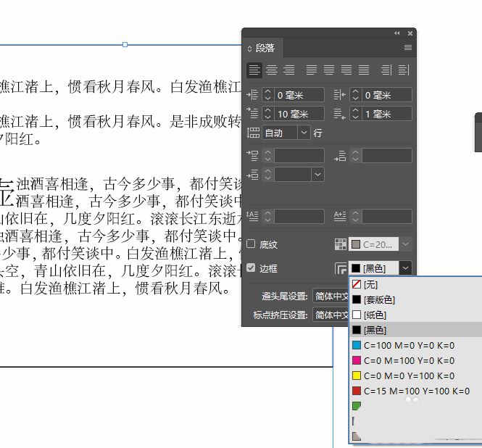Open the 避头尾设置 dropdown
482x448 pixels.
click(x=331, y=296)
